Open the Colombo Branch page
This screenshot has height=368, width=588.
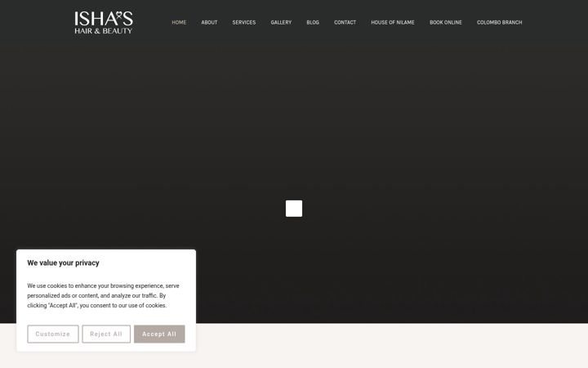(499, 23)
